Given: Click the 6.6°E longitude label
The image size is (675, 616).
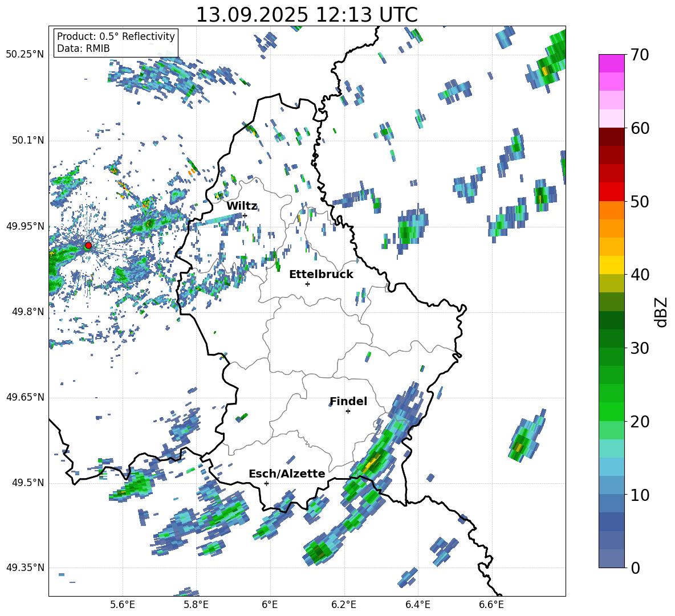Looking at the screenshot, I should (x=491, y=605).
